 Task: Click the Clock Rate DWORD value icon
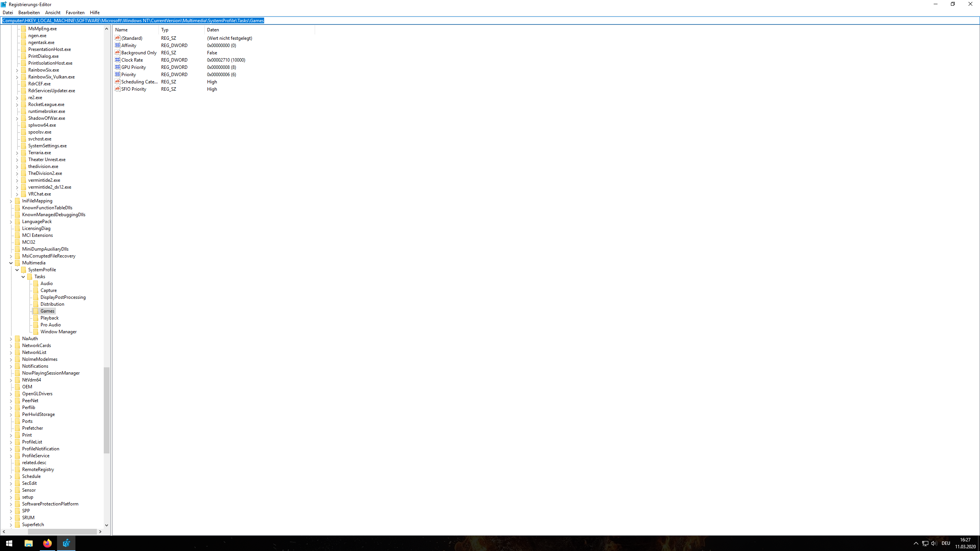click(118, 60)
